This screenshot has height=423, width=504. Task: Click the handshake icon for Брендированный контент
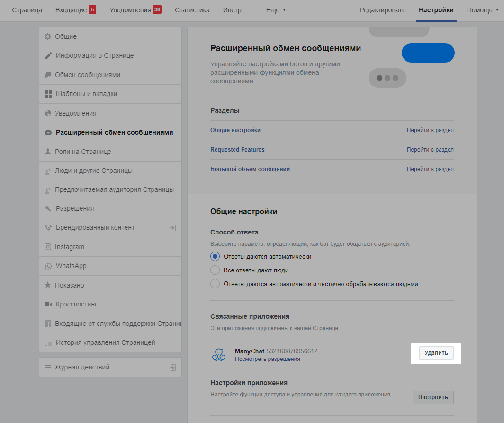pos(48,227)
